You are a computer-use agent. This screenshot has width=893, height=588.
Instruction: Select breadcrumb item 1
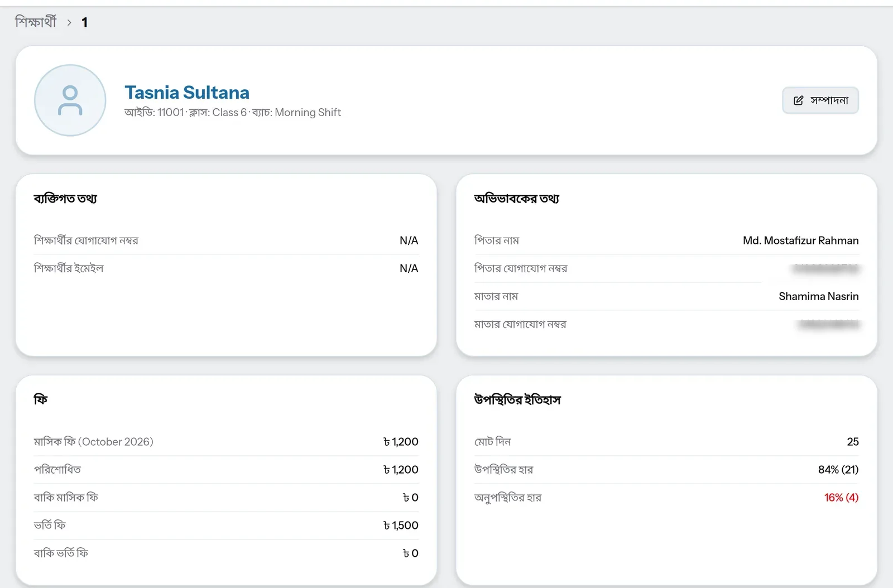(x=85, y=22)
